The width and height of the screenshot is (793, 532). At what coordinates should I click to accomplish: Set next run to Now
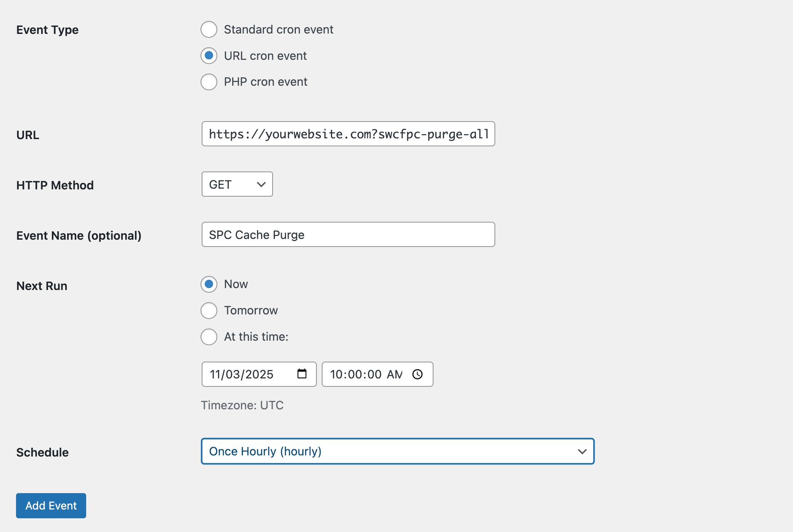coord(209,284)
